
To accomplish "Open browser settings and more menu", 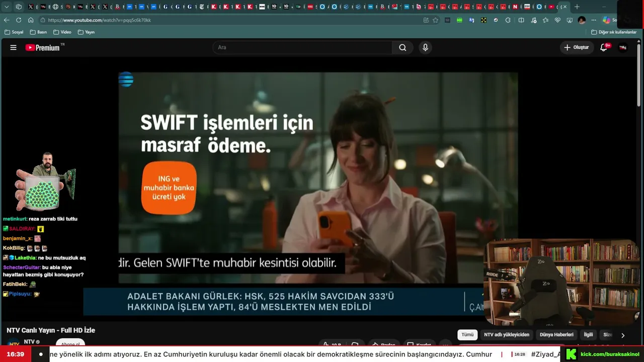I will [594, 20].
